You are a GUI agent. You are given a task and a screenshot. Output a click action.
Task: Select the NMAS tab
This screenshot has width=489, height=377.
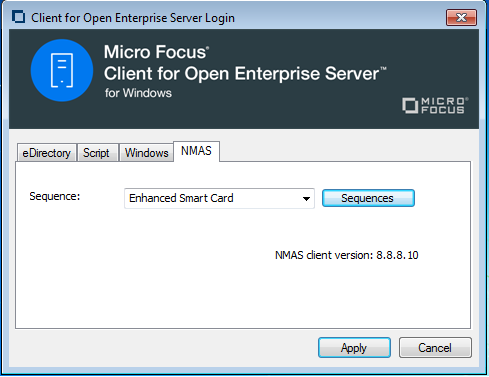tap(196, 151)
